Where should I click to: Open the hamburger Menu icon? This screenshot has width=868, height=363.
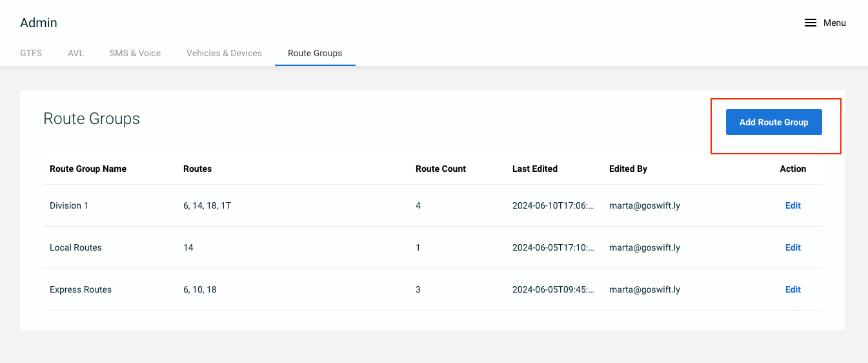coord(811,23)
